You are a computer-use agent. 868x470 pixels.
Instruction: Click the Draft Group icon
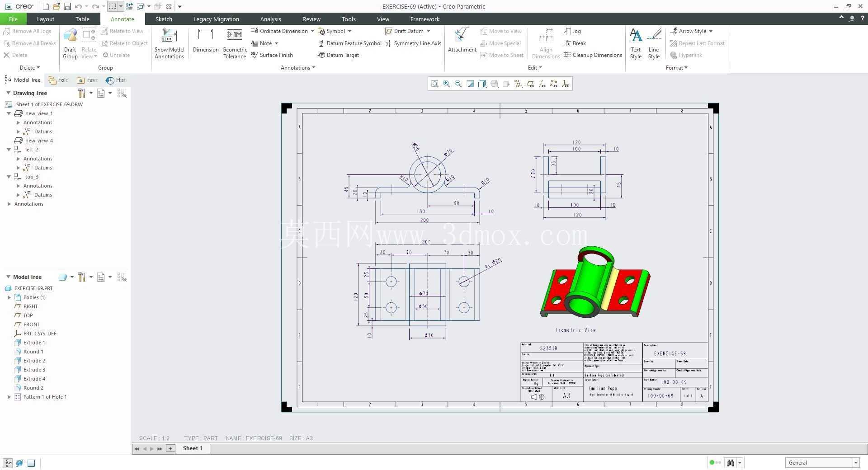point(70,43)
